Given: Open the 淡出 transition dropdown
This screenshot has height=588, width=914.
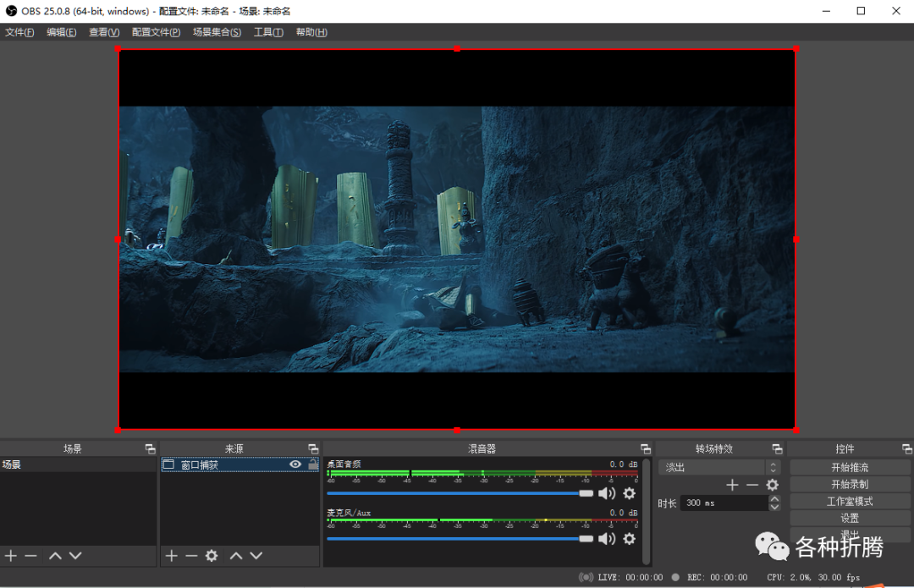Looking at the screenshot, I should pos(718,467).
